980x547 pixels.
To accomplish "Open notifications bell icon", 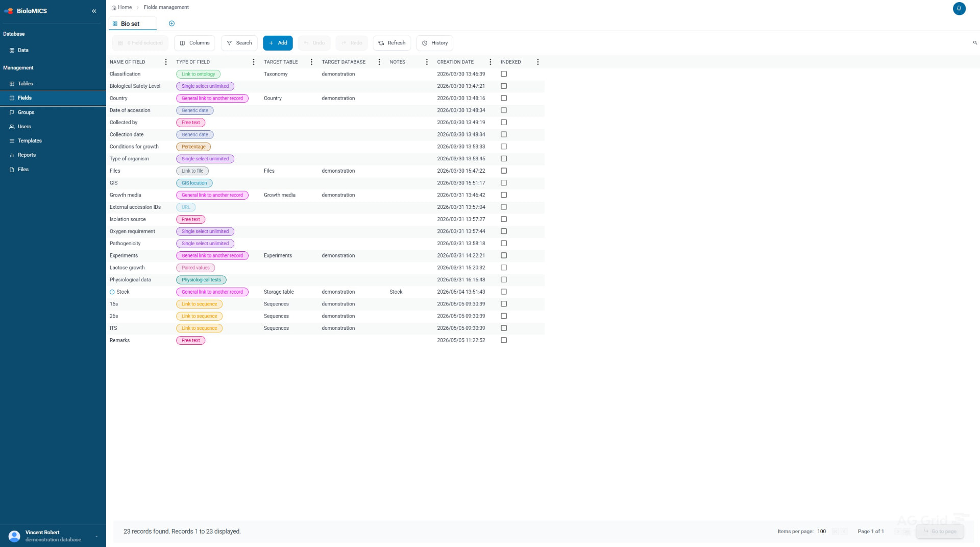I will click(x=959, y=9).
